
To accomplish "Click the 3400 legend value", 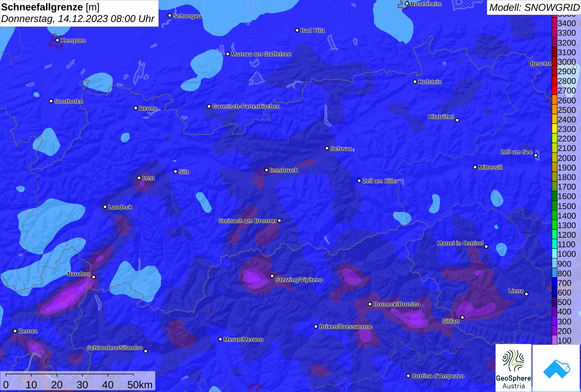I will coord(567,23).
